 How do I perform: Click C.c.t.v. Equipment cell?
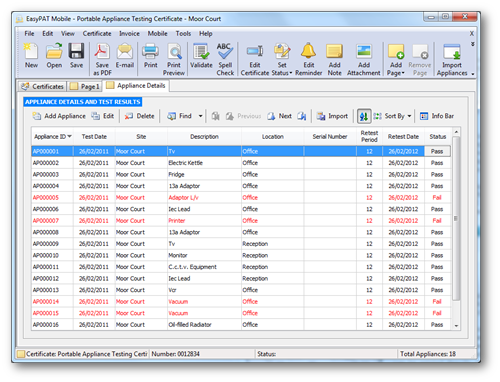click(204, 267)
